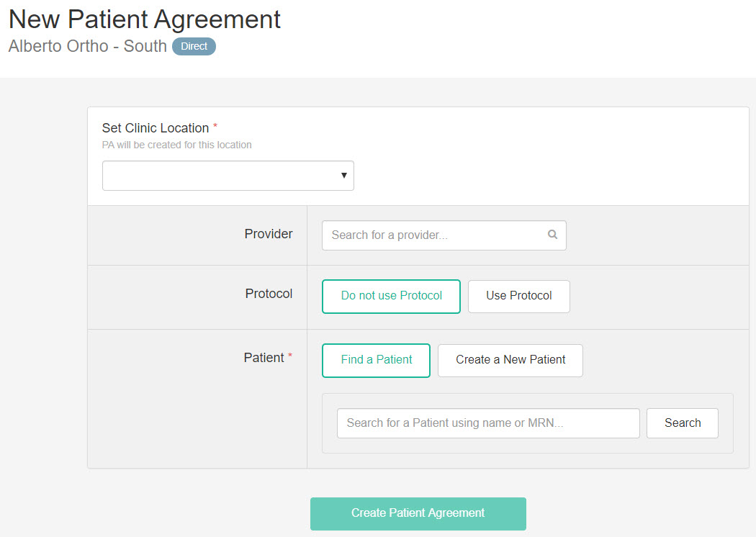Click the clinic location dropdown arrow
This screenshot has width=756, height=537.
(x=343, y=176)
